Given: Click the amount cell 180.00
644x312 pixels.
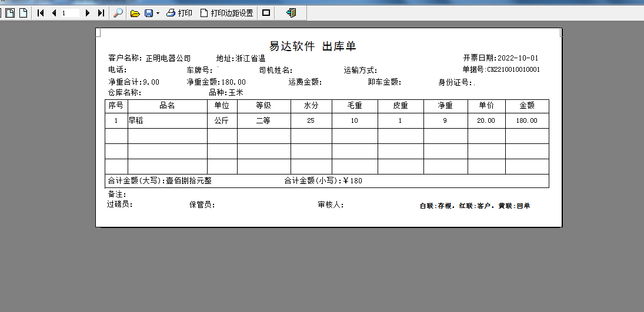Looking at the screenshot, I should pyautogui.click(x=527, y=120).
